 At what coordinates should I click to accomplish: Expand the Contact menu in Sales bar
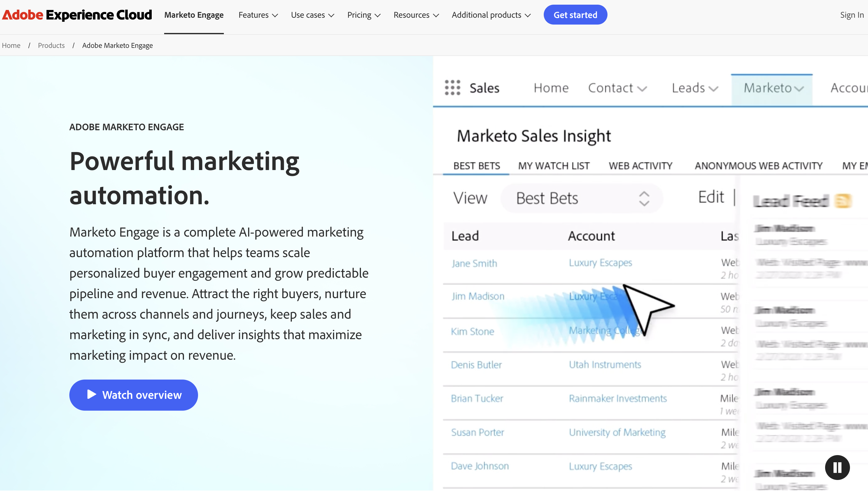click(x=617, y=88)
